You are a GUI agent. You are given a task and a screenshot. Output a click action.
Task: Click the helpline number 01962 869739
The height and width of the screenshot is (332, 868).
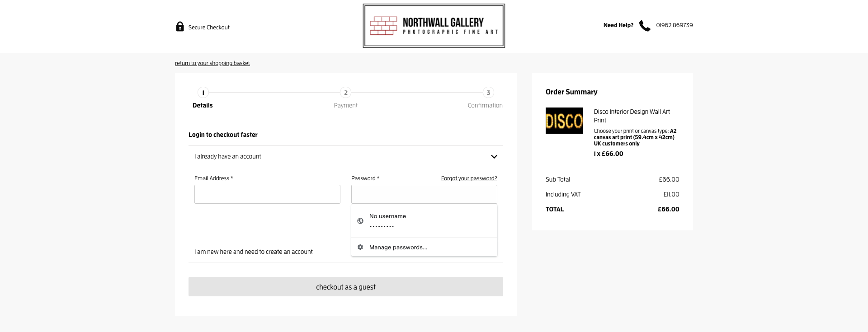pyautogui.click(x=674, y=25)
